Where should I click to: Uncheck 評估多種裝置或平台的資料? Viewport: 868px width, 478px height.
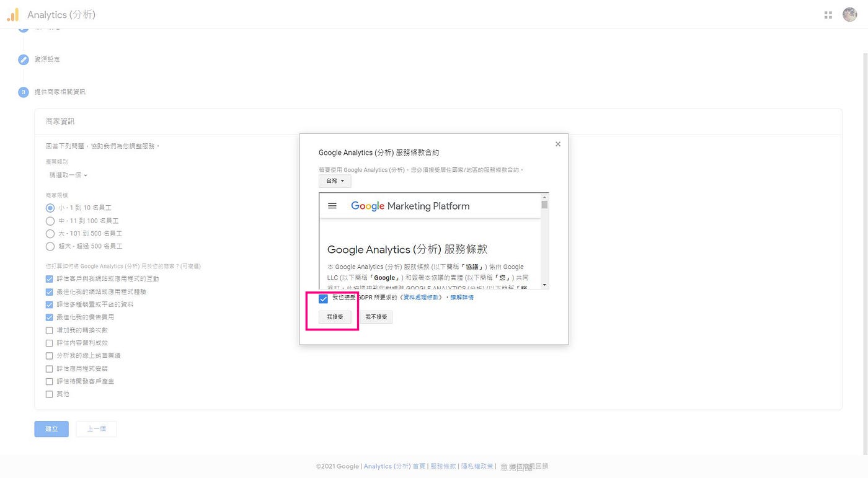[50, 304]
